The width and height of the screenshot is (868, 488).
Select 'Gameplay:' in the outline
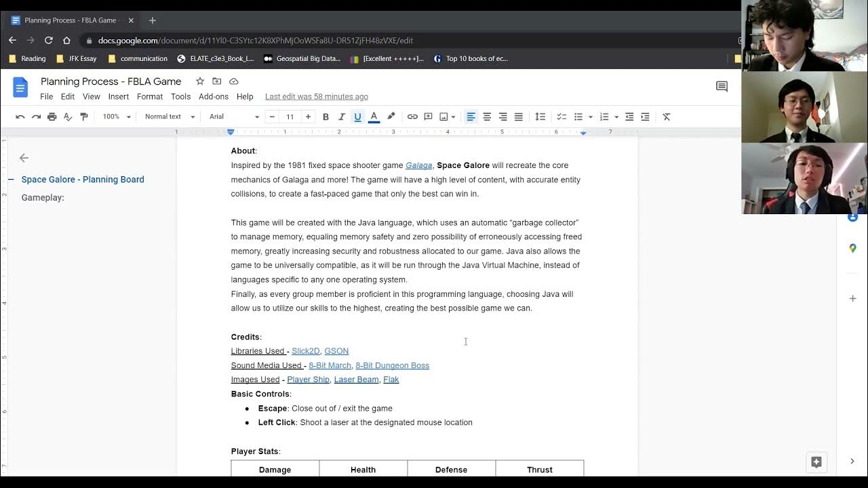point(43,198)
